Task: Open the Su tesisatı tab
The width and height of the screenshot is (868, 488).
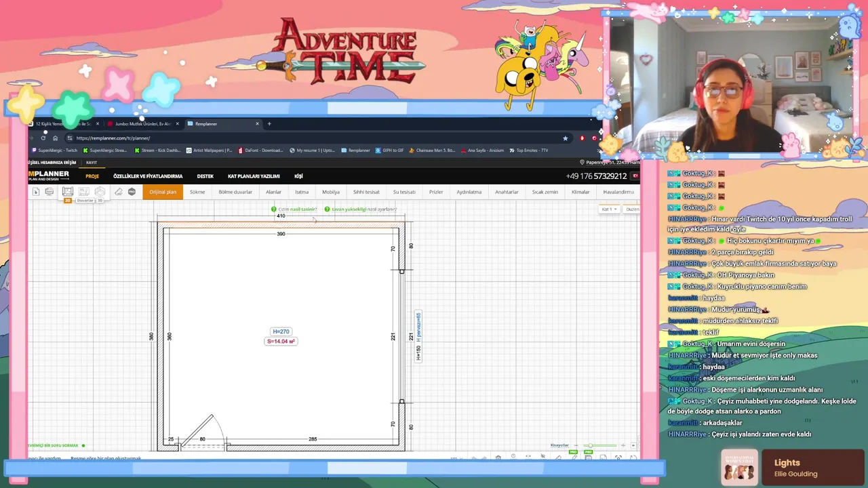Action: coord(404,192)
